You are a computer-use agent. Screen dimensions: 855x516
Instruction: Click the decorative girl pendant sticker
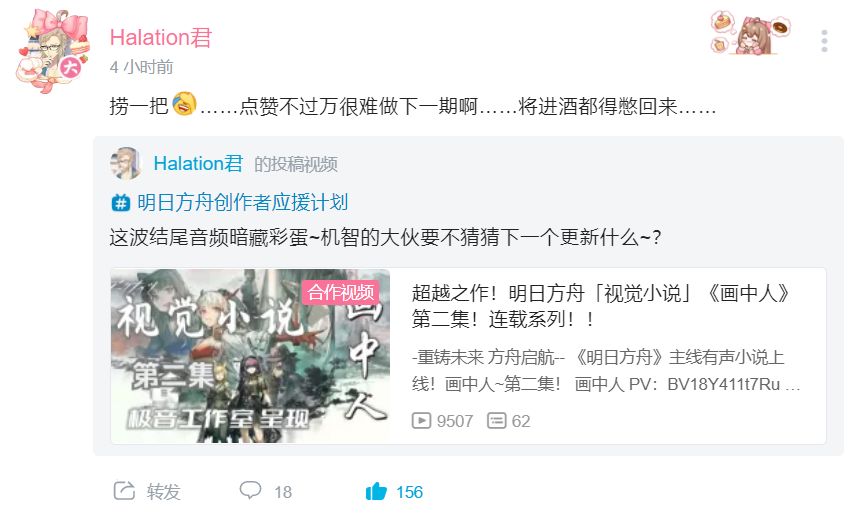click(x=751, y=32)
